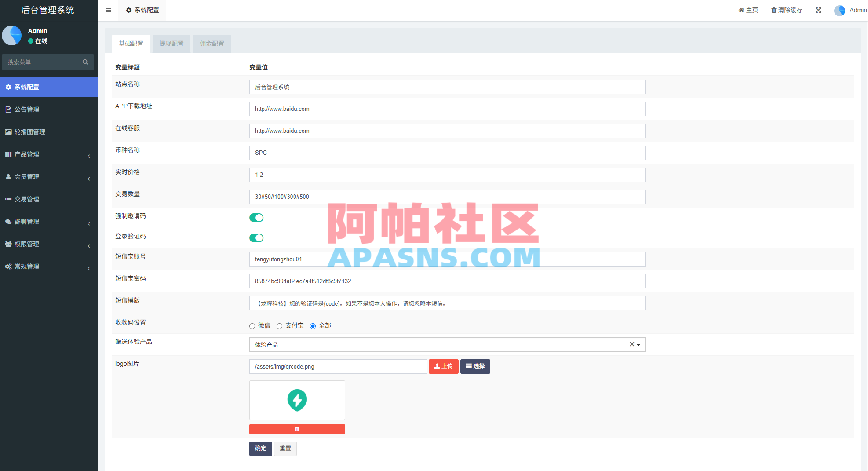This screenshot has height=471, width=868.
Task: Click 清除缓存 to clear the cache
Action: (x=787, y=10)
